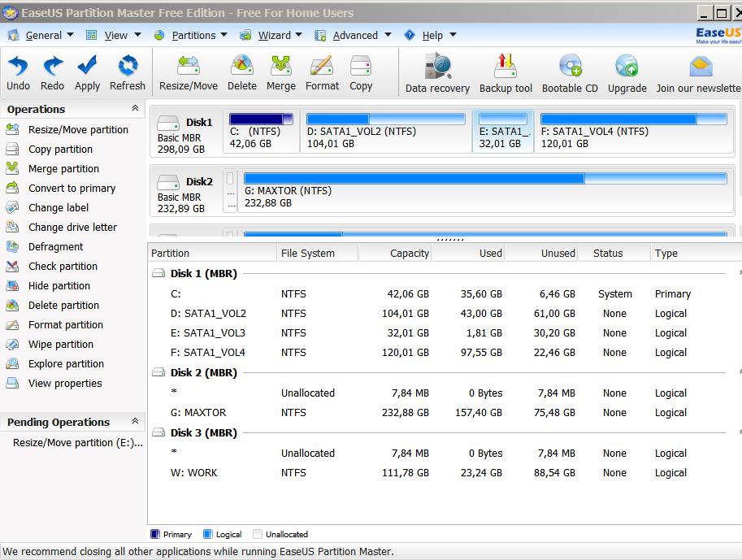The image size is (742, 560).
Task: Select Format partition in Operations panel
Action: [x=54, y=325]
